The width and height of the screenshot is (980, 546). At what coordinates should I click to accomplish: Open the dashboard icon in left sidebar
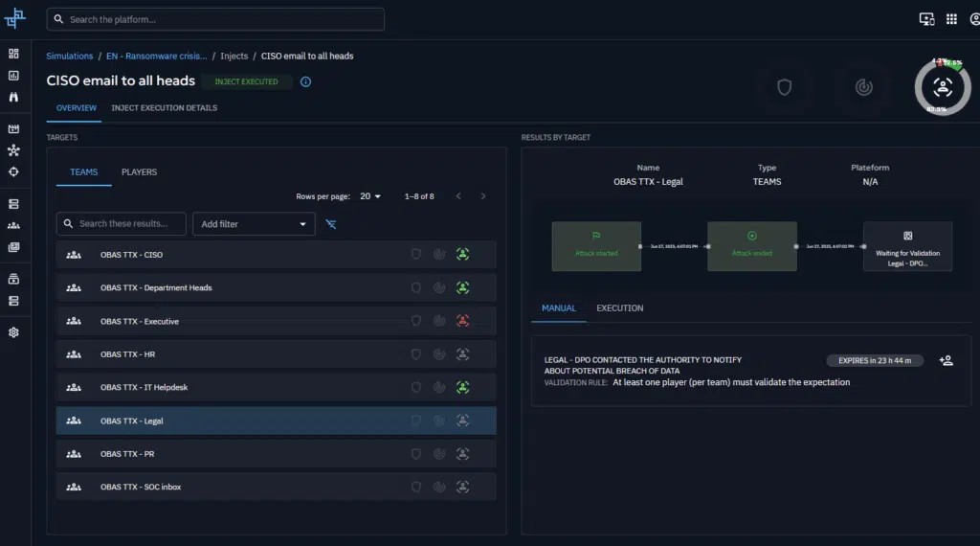[x=13, y=54]
